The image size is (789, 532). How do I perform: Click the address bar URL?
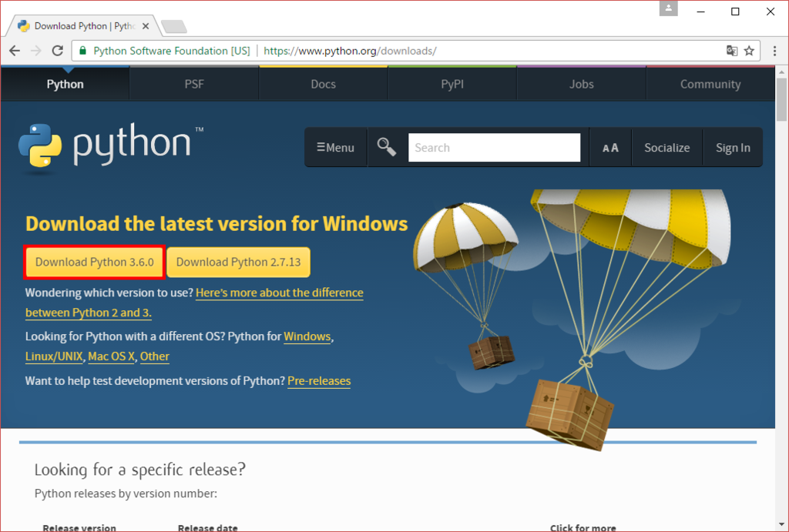click(350, 51)
